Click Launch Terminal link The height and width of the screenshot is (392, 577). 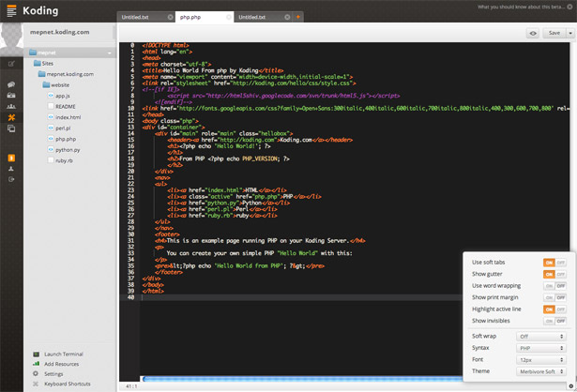(64, 354)
